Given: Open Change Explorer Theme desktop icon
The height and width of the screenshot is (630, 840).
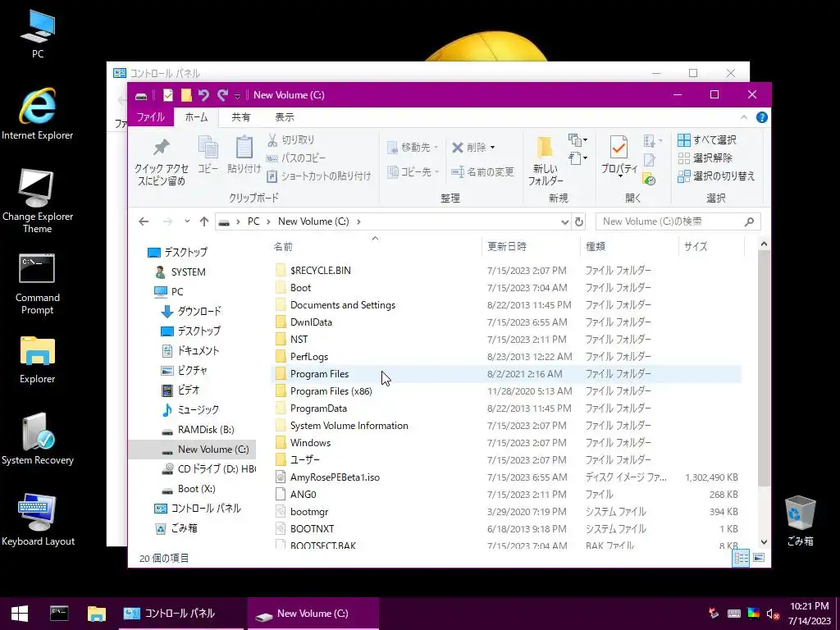Looking at the screenshot, I should pos(38,201).
